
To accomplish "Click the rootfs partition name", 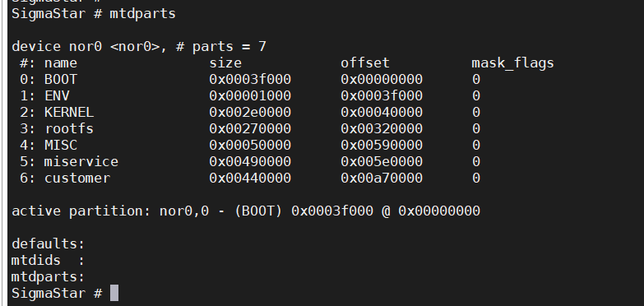I will click(69, 128).
